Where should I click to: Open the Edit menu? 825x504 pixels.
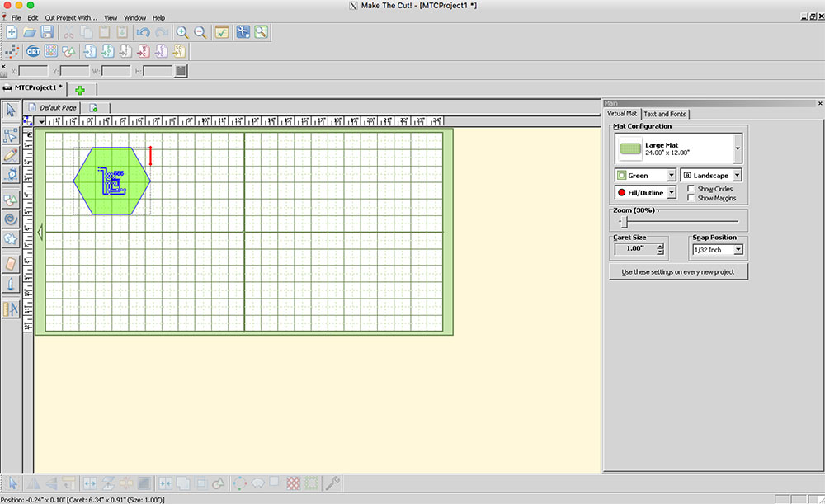coord(33,17)
